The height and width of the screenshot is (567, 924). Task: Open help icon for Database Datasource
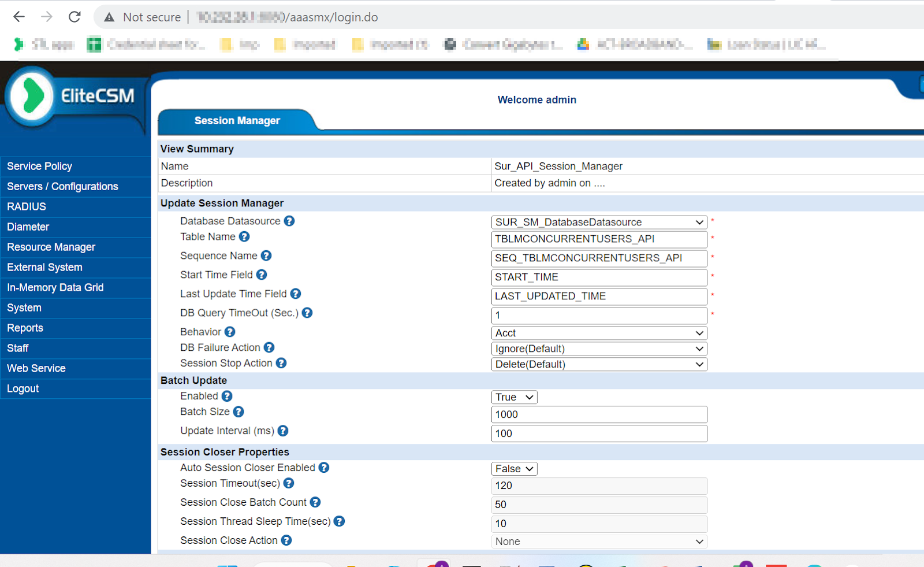[x=289, y=221]
